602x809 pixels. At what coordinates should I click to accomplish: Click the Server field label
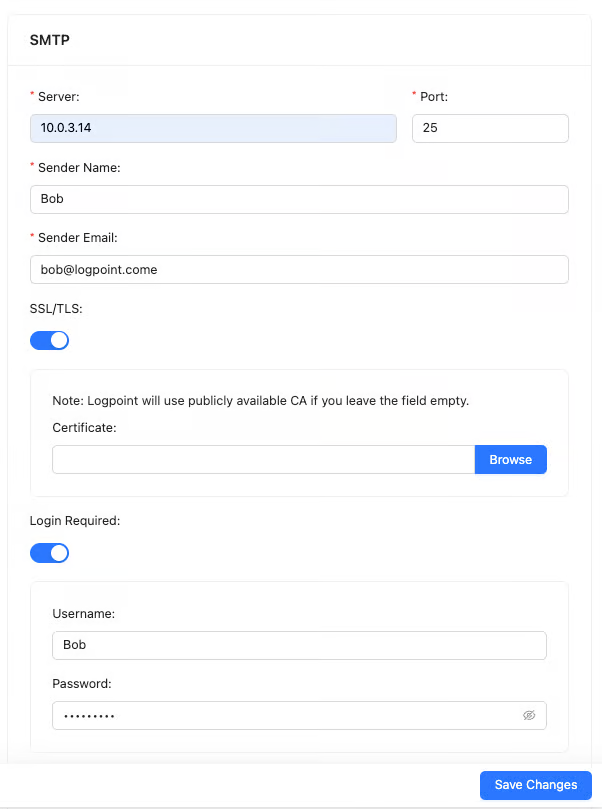58,97
